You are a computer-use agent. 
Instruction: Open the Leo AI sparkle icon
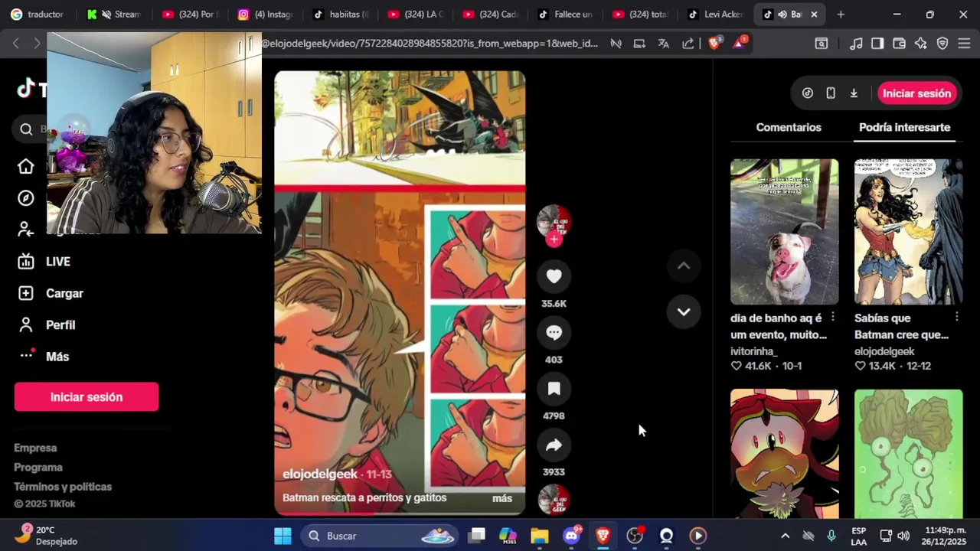click(921, 44)
